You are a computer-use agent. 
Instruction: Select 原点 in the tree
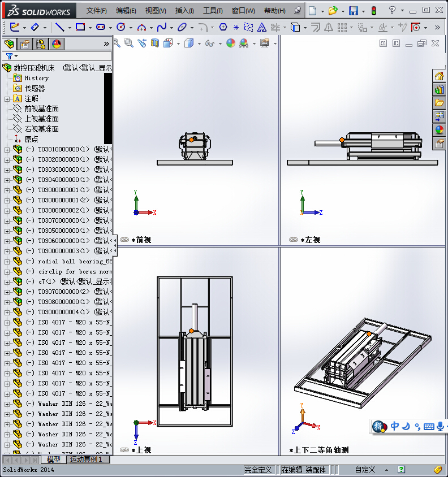(x=31, y=140)
